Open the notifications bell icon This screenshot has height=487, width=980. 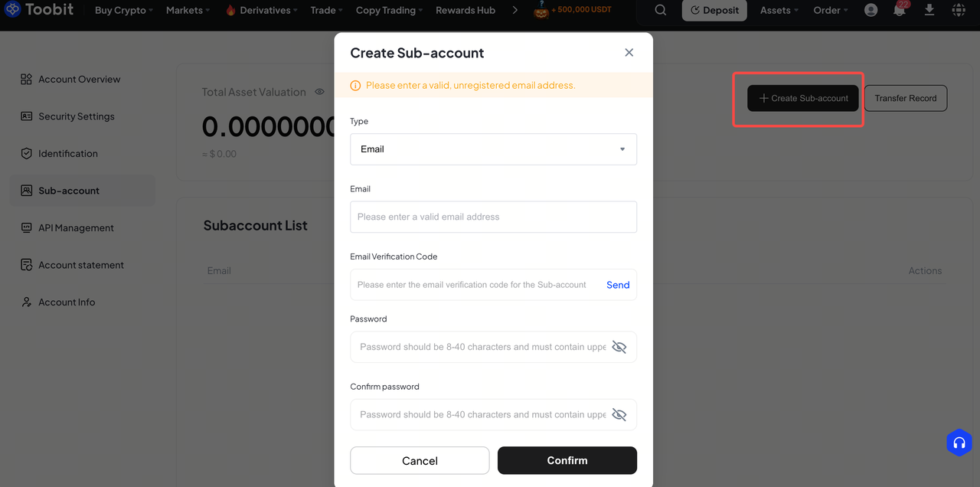(900, 11)
